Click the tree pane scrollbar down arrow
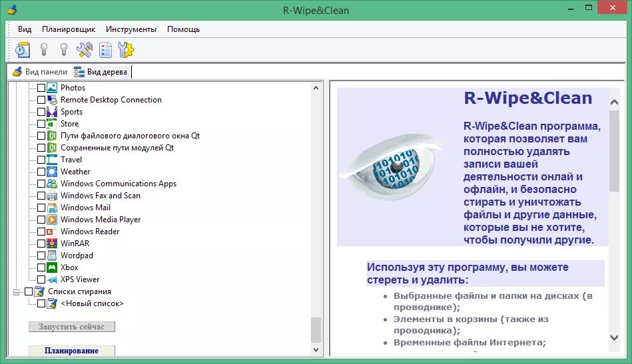Image resolution: width=632 pixels, height=364 pixels. click(x=316, y=350)
